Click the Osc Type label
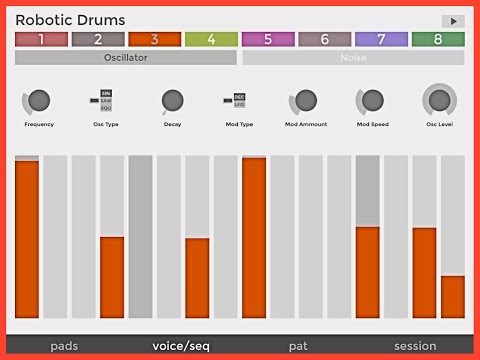 [106, 124]
